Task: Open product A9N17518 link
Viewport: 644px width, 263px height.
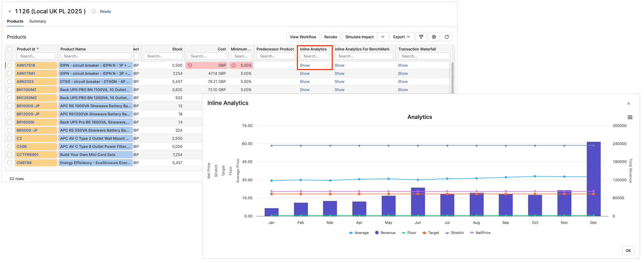Action: (26, 65)
